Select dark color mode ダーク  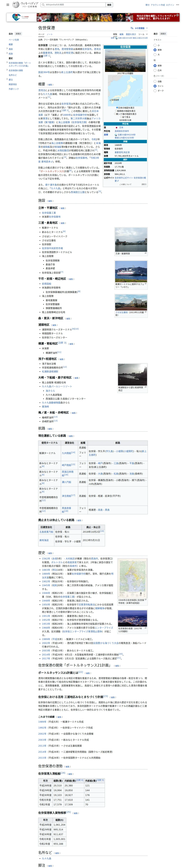click(155, 91)
